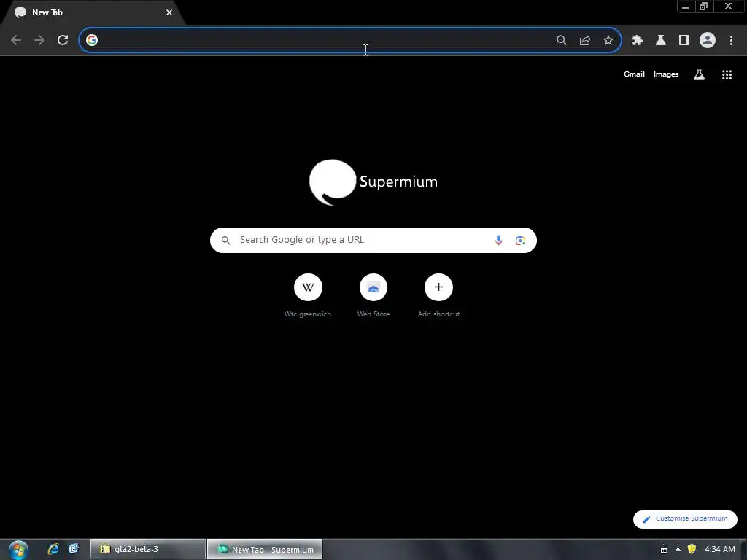Open the experiments flask in toolbar
This screenshot has width=747, height=560.
click(x=661, y=40)
